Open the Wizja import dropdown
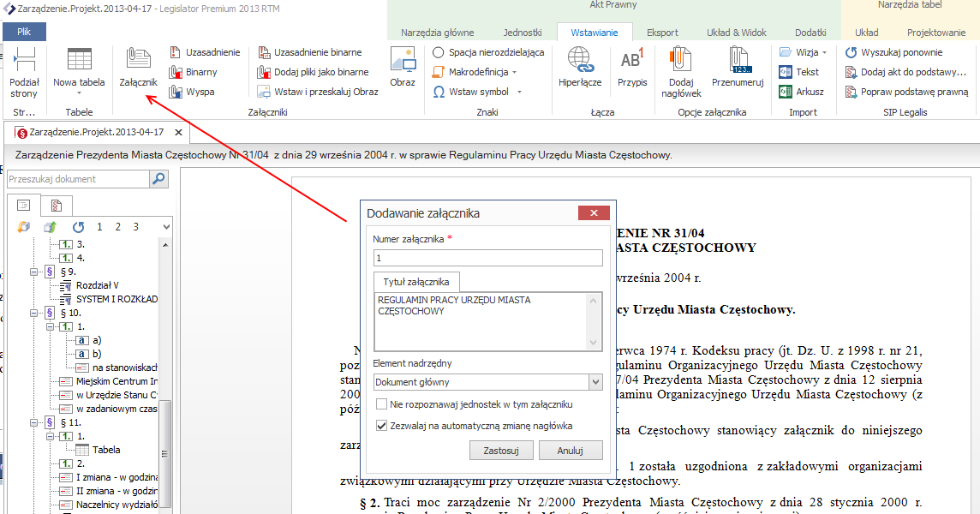Screen dimensions: 980x514 pos(804,52)
